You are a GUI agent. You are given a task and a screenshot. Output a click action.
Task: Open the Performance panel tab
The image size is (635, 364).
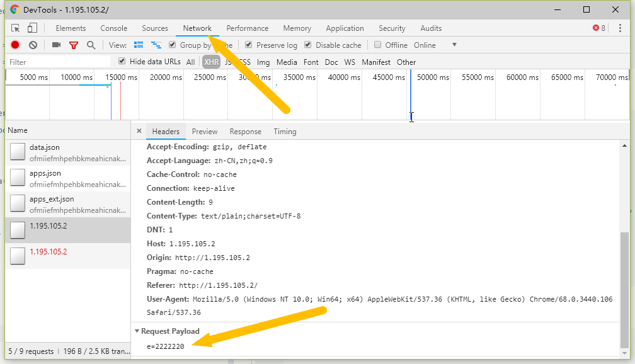tap(248, 28)
